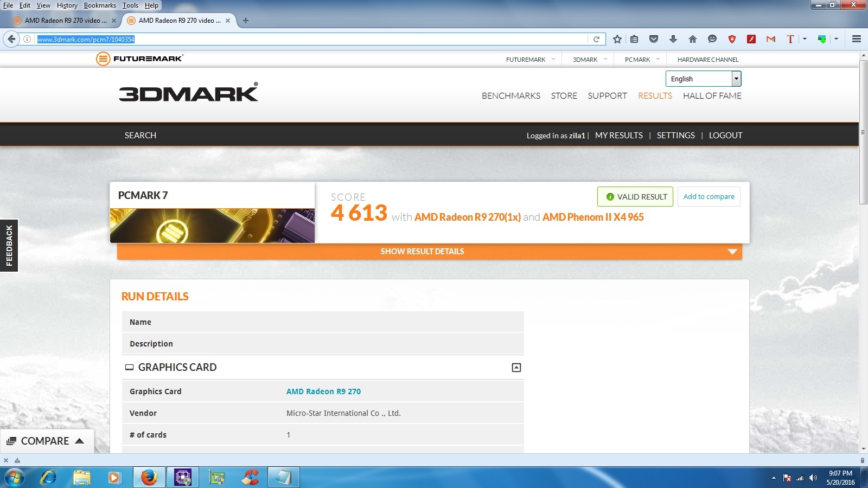The width and height of the screenshot is (868, 488).
Task: Click the red T extension icon
Action: coord(790,39)
